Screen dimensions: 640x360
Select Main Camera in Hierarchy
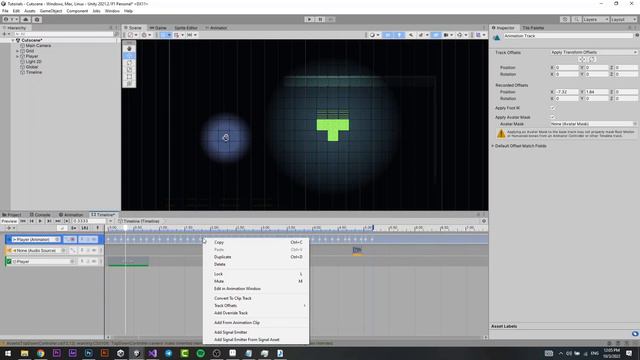coord(38,46)
